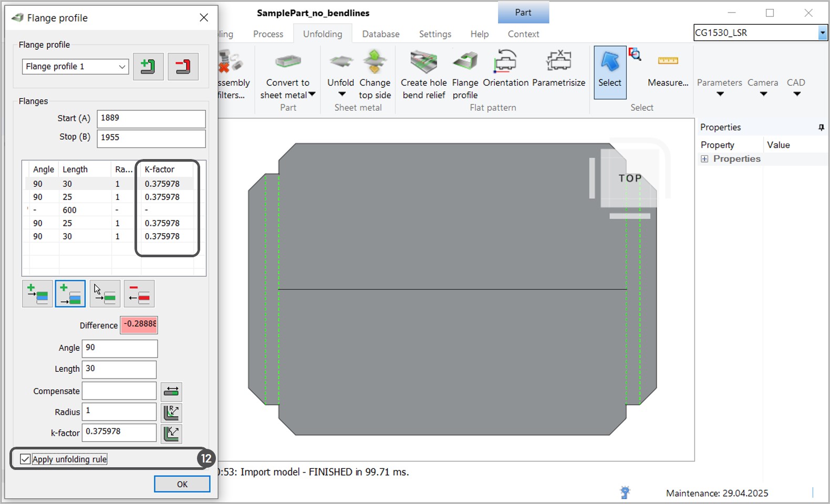Open the Settings ribbon tab
Viewport: 830px width, 504px height.
[434, 34]
